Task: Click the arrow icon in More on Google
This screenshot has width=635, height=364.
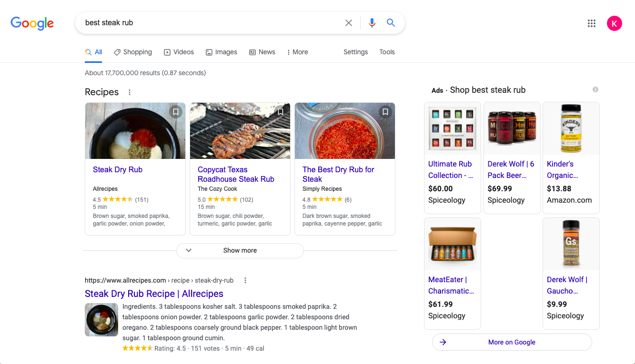Action: (443, 342)
